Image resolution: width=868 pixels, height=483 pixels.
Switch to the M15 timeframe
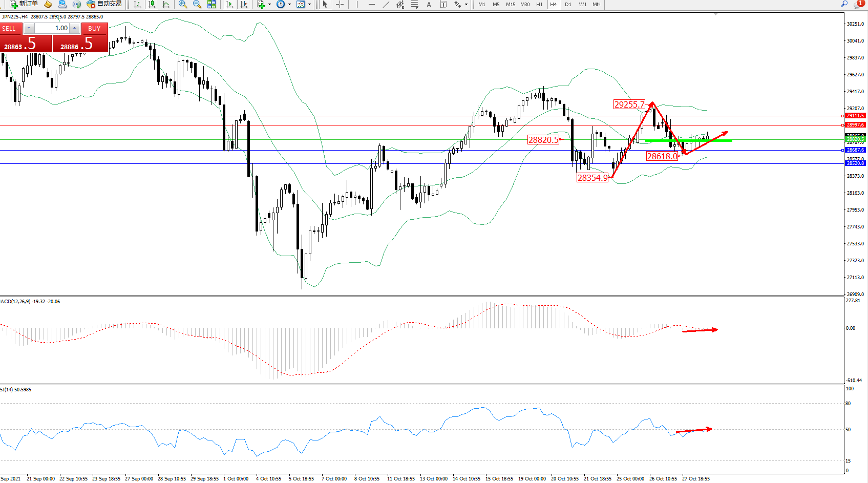[x=511, y=4]
